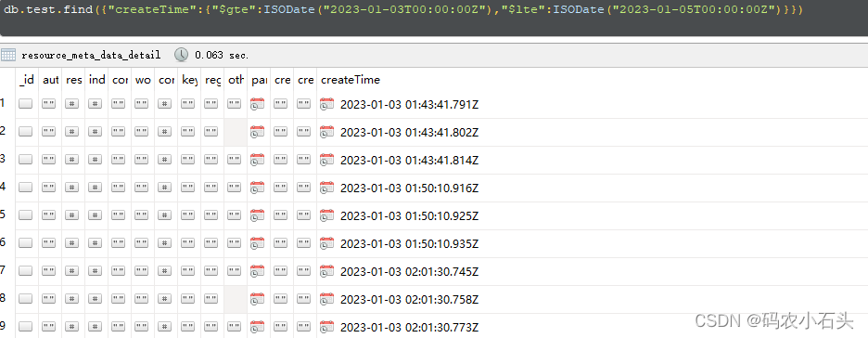This screenshot has width=868, height=338.
Task: Click the createTime column header
Action: click(351, 80)
